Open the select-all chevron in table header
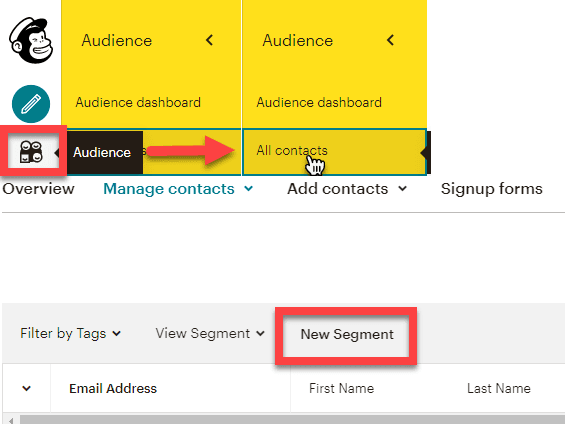 coord(26,388)
